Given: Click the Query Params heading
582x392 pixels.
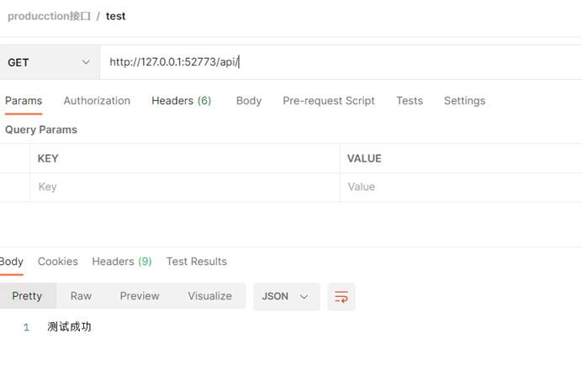Looking at the screenshot, I should click(x=41, y=130).
